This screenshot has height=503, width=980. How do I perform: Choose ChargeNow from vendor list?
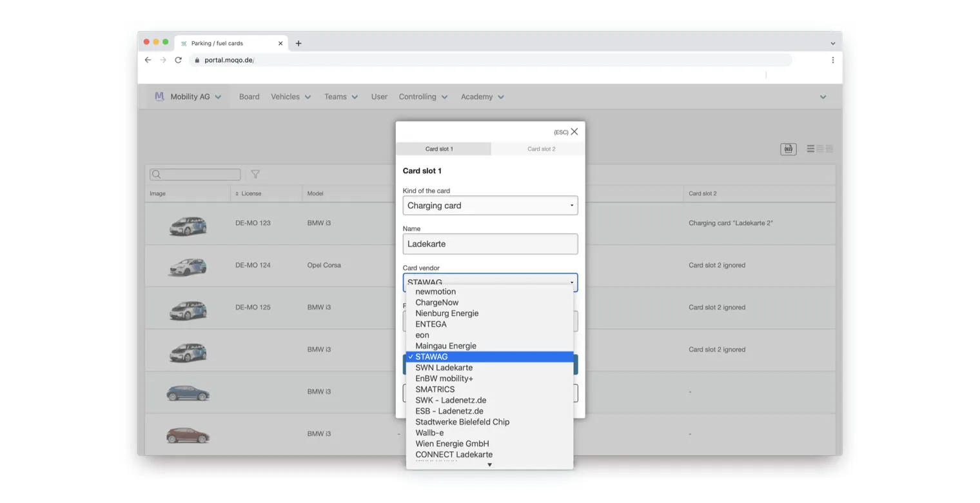[489, 302]
